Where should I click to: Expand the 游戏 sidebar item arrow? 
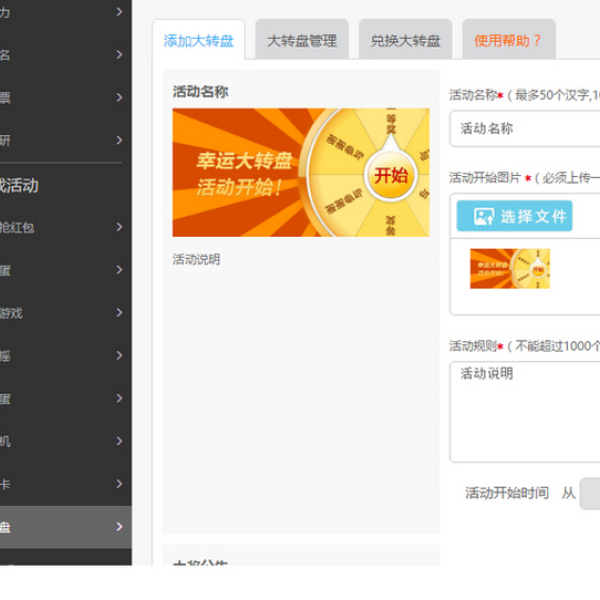coord(119,313)
